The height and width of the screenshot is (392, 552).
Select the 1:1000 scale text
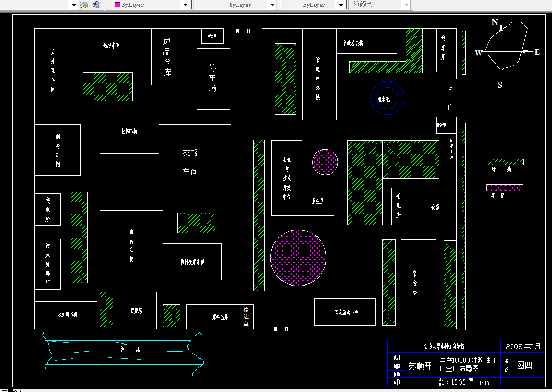pyautogui.click(x=453, y=382)
